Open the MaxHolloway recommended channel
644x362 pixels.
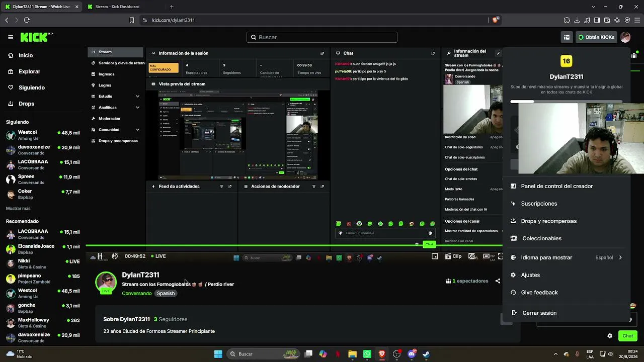43,323
